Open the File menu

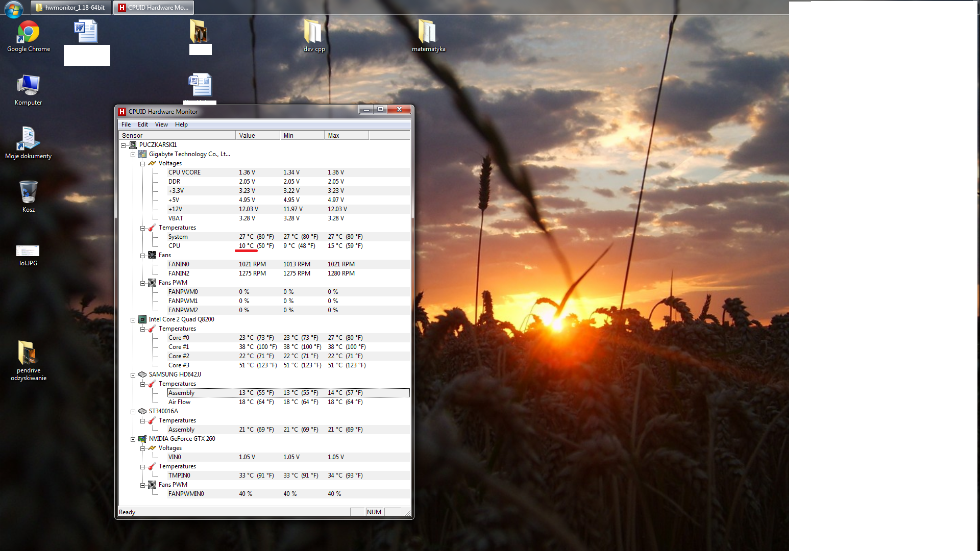(x=126, y=124)
